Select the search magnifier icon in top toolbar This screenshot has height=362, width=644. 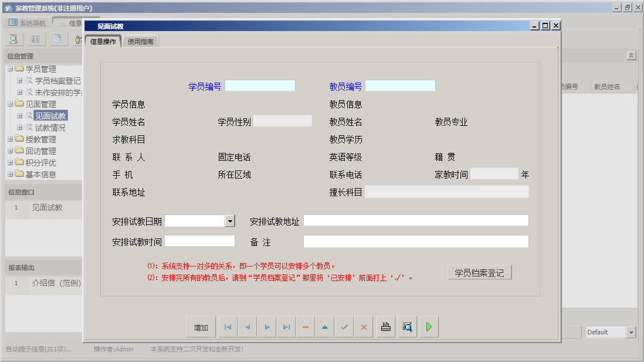pos(12,39)
